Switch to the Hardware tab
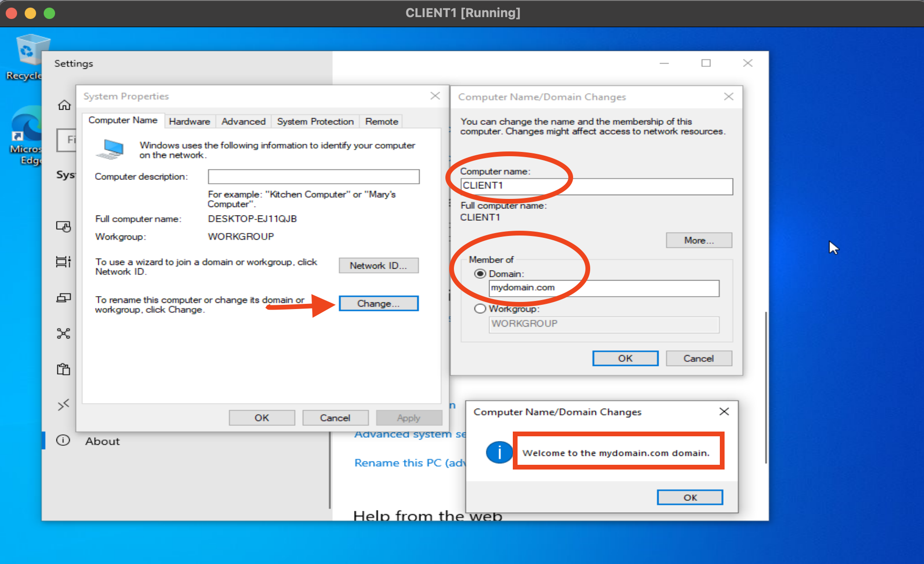924x564 pixels. click(x=189, y=122)
